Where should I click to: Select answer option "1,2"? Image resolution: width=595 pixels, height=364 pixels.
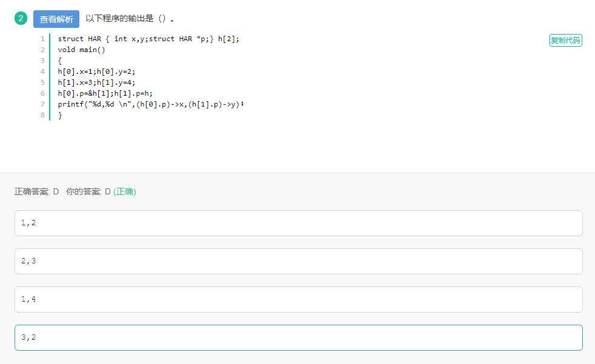(x=298, y=223)
